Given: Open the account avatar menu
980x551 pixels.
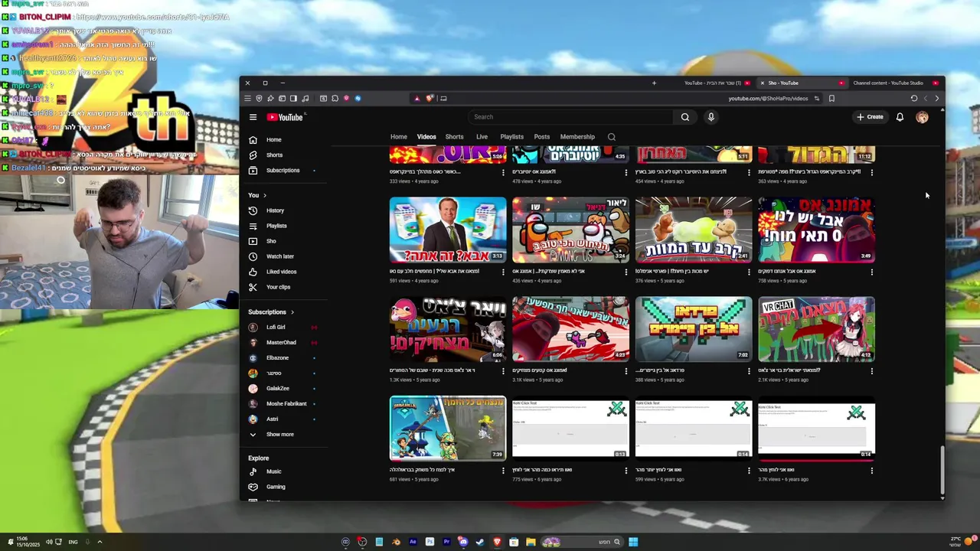Looking at the screenshot, I should (x=922, y=117).
